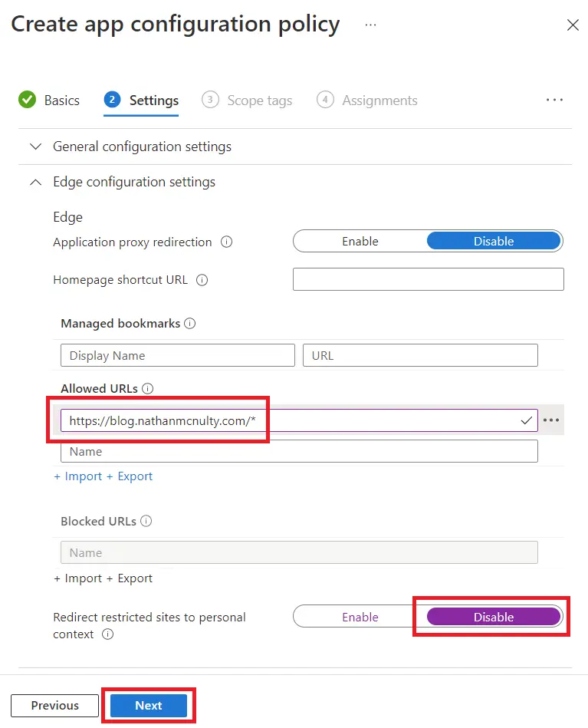Open ellipsis menu beside policy title
This screenshot has width=588, height=728.
[371, 25]
